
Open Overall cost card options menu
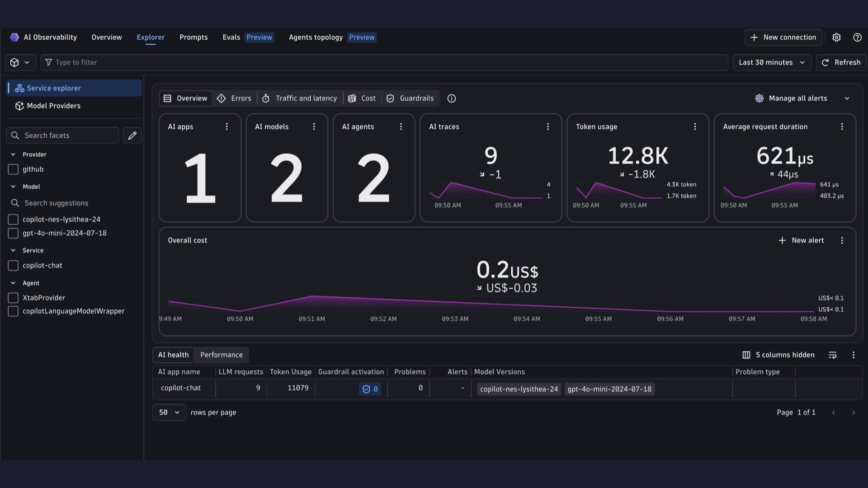pos(842,240)
